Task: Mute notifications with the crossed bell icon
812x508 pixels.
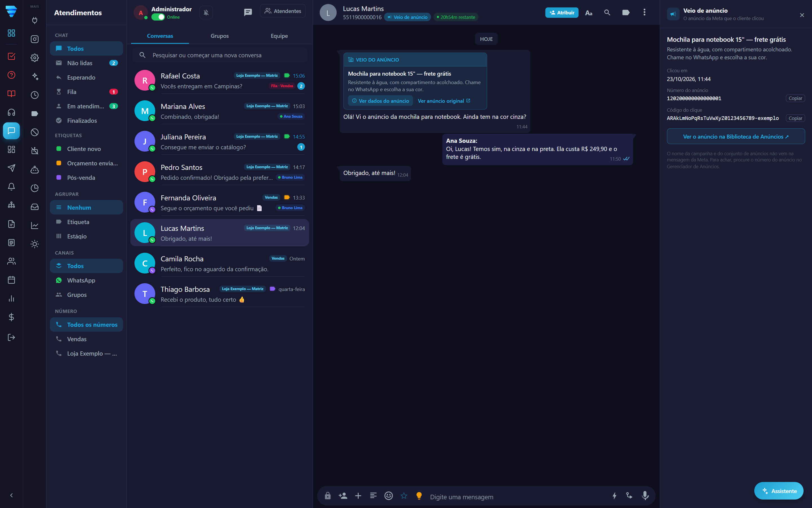Action: [206, 13]
